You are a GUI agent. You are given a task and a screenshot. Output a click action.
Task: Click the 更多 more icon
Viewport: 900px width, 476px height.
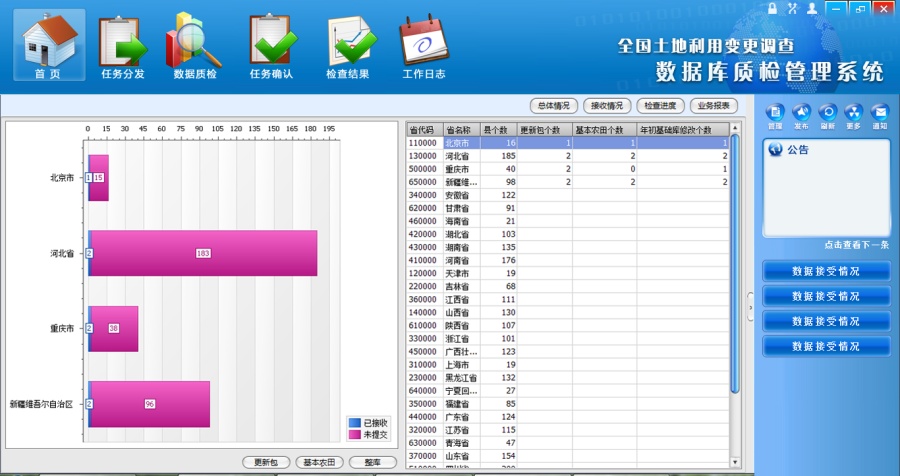854,117
